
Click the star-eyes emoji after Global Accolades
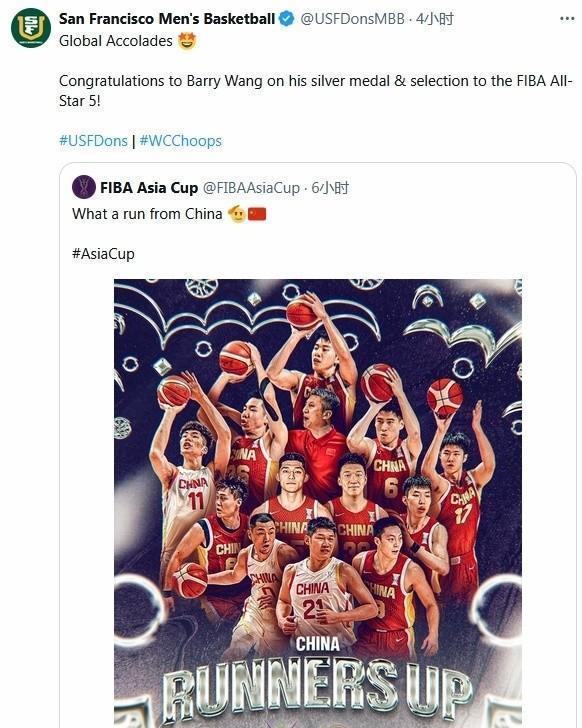click(x=187, y=41)
